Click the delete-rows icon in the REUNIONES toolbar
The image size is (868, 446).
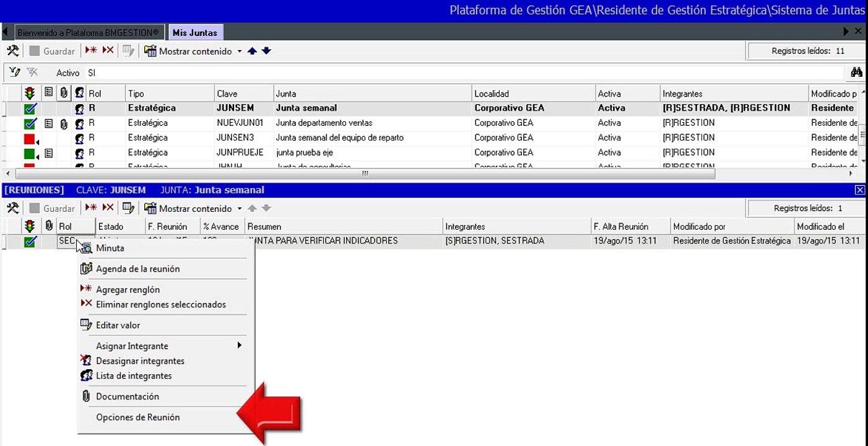tap(108, 208)
